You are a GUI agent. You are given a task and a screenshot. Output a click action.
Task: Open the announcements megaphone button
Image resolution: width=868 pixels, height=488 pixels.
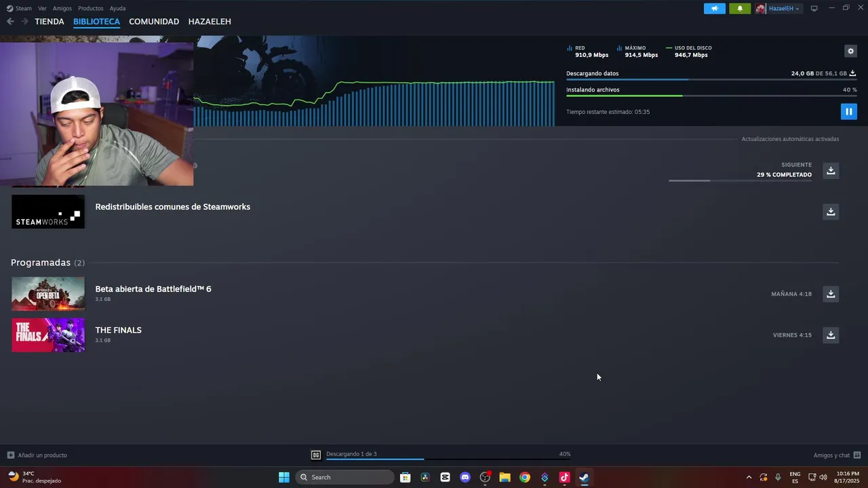[714, 8]
